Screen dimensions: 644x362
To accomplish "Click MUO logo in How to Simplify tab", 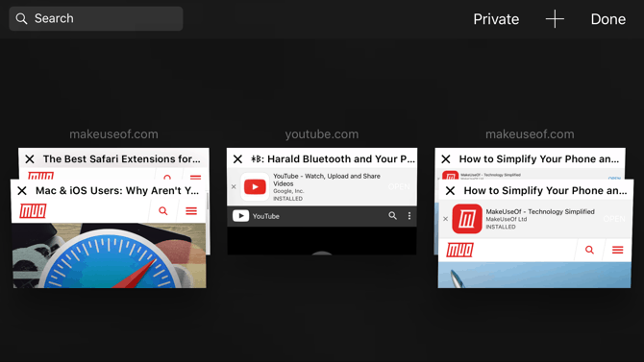I will pos(460,250).
